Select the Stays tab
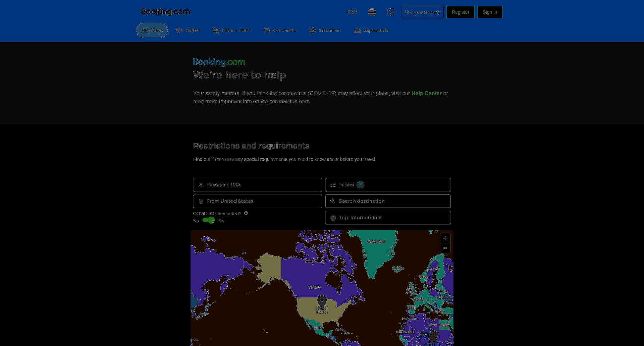The height and width of the screenshot is (346, 644). [x=152, y=30]
